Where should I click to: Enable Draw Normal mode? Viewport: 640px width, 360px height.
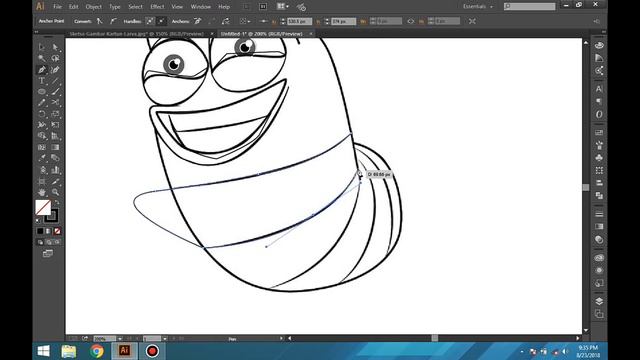coord(40,242)
